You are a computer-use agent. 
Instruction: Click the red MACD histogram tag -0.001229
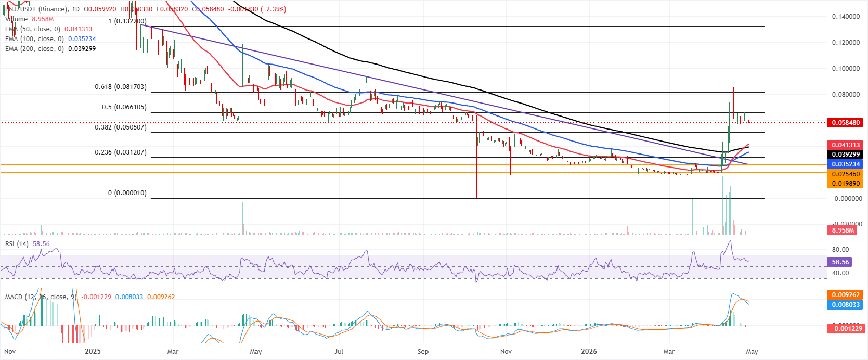click(x=846, y=328)
